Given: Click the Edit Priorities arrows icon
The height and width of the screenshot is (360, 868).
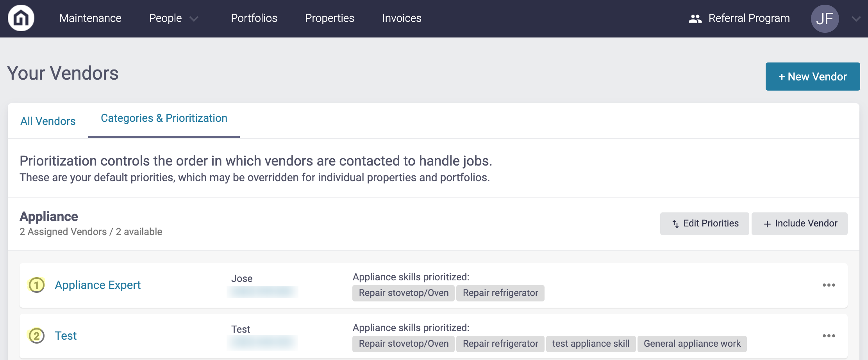Looking at the screenshot, I should (675, 224).
